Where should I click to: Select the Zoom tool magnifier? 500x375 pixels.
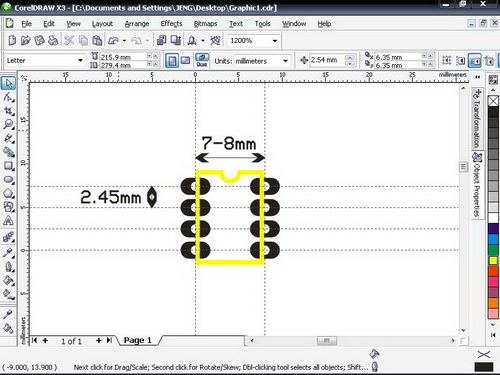pos(8,124)
